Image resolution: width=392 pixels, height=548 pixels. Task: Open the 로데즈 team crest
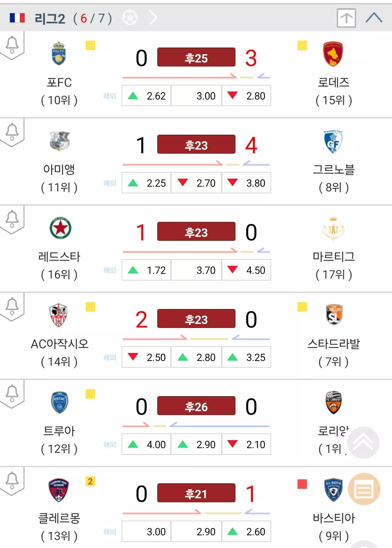click(333, 54)
